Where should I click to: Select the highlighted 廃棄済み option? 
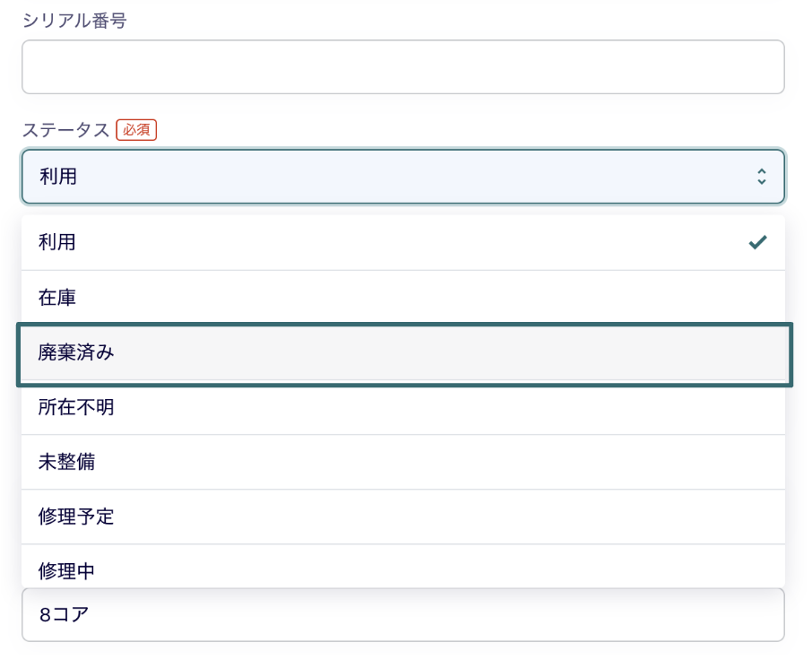[x=404, y=355]
